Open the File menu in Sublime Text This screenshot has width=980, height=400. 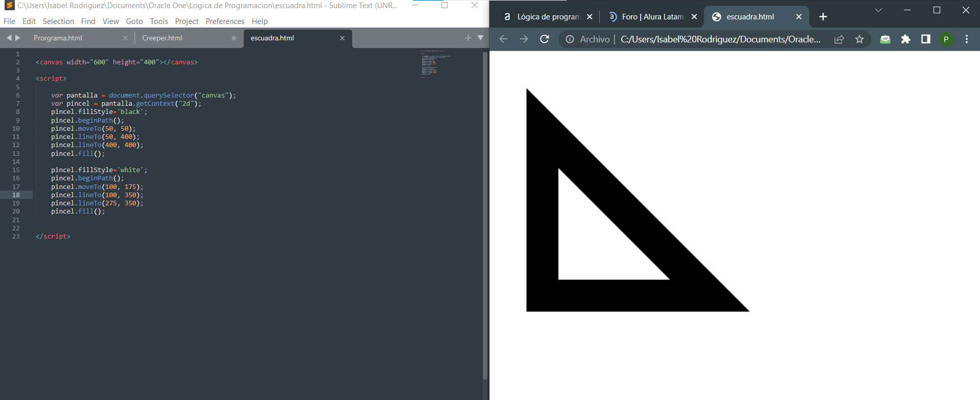(9, 21)
